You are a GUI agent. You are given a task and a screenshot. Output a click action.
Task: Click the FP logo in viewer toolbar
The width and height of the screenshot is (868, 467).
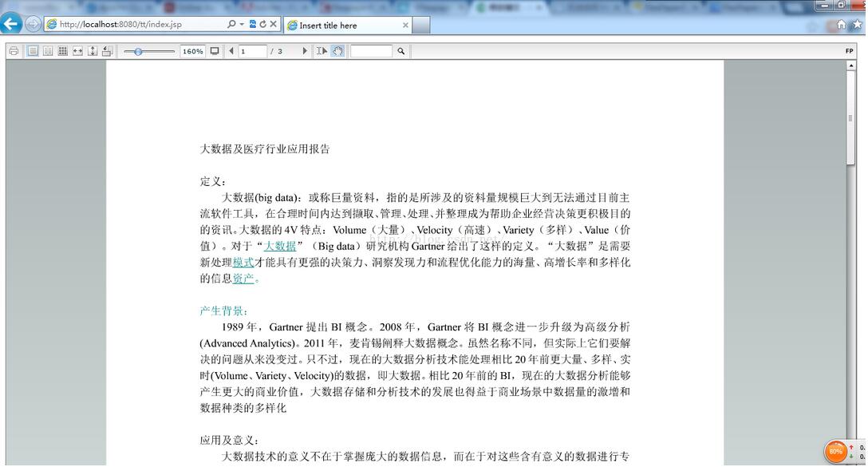pyautogui.click(x=849, y=51)
